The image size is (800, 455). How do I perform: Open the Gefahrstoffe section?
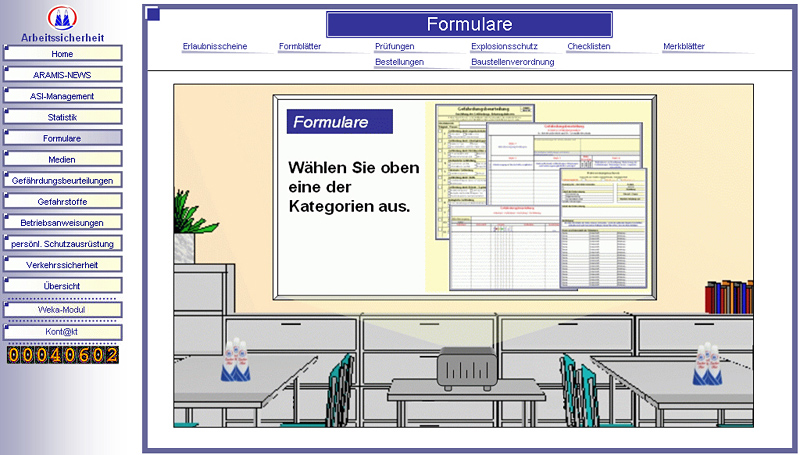click(x=62, y=201)
